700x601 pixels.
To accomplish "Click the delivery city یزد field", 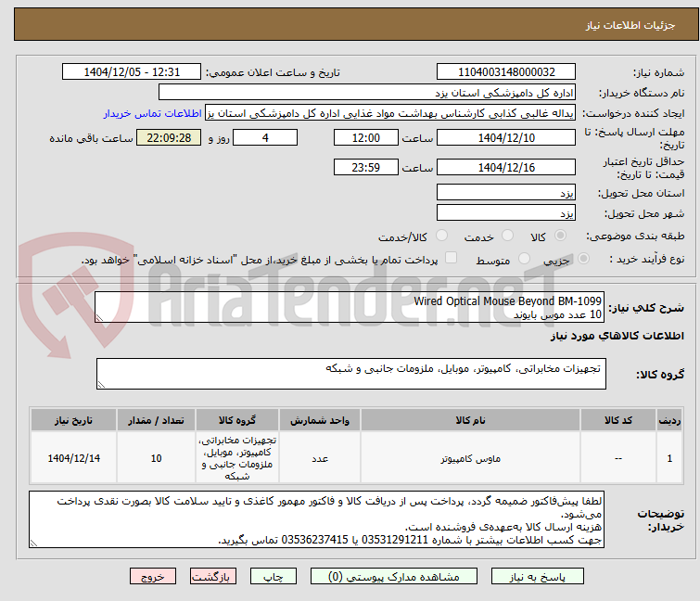I will point(506,213).
